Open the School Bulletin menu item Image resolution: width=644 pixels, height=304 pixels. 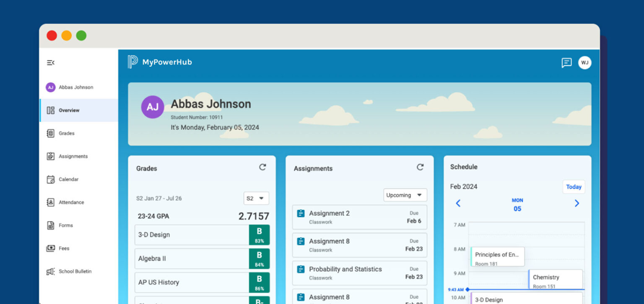pos(79,271)
